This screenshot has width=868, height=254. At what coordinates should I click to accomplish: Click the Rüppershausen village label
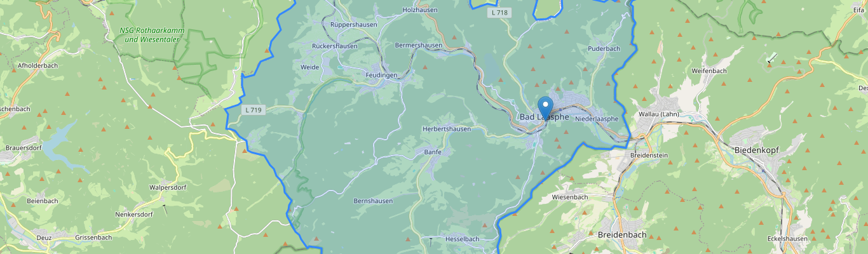[354, 25]
